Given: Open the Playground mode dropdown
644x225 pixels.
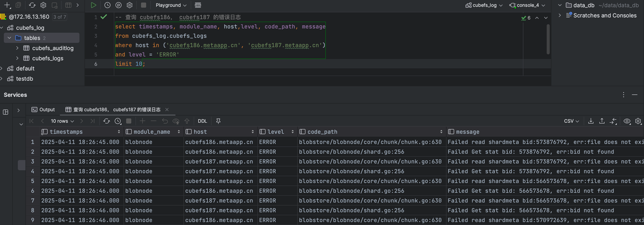Looking at the screenshot, I should (171, 5).
